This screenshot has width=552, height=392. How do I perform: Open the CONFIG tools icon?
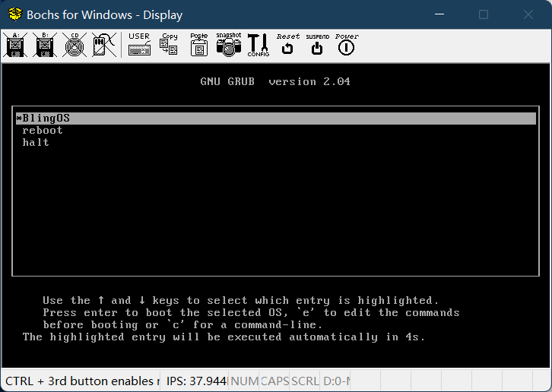258,45
